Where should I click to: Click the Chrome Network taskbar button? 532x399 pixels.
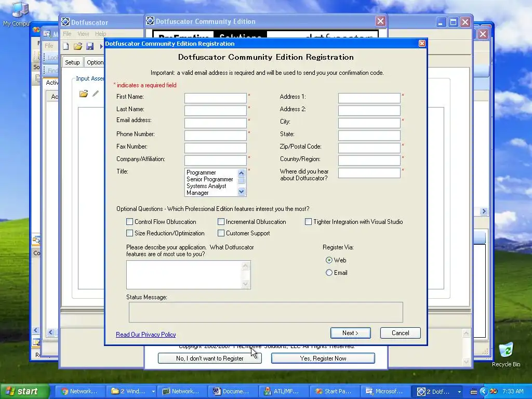click(80, 391)
